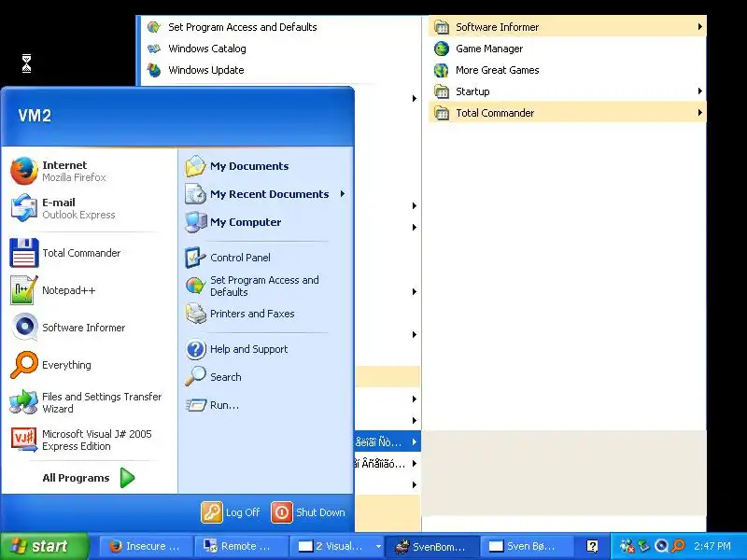Open Printers and Faxes icon
The image size is (747, 560).
pyautogui.click(x=195, y=314)
